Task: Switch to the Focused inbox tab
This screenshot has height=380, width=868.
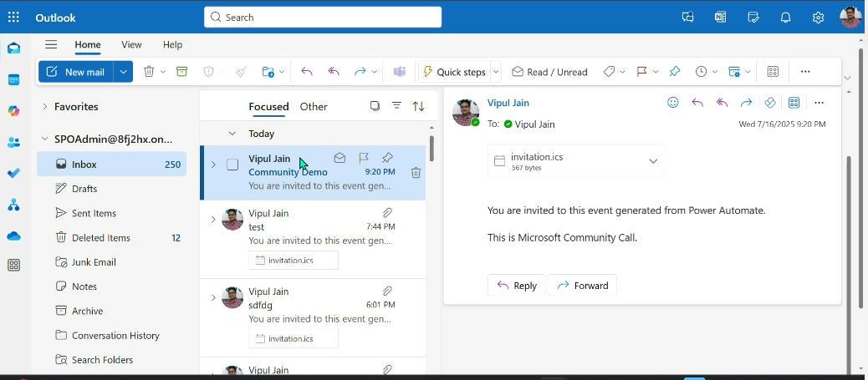Action: pyautogui.click(x=268, y=107)
